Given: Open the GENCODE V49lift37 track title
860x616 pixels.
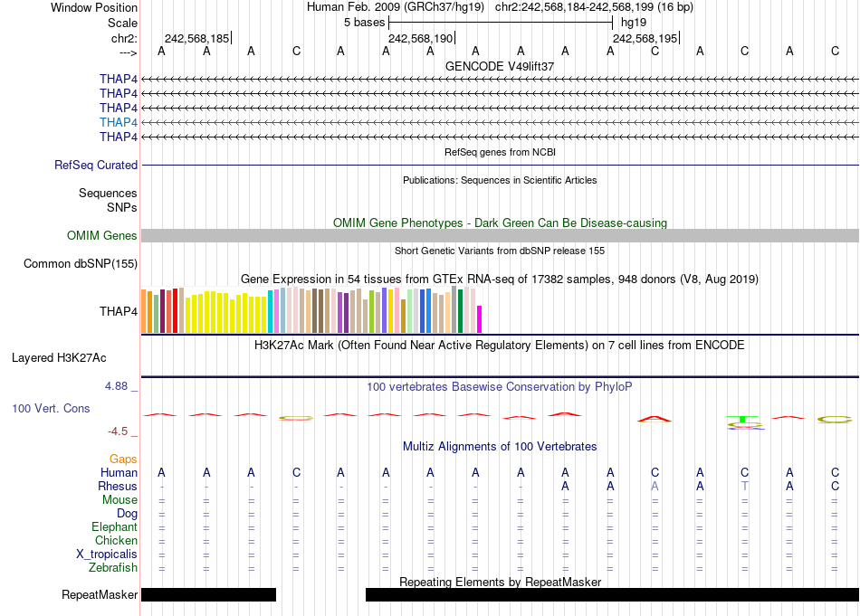Looking at the screenshot, I should click(500, 66).
